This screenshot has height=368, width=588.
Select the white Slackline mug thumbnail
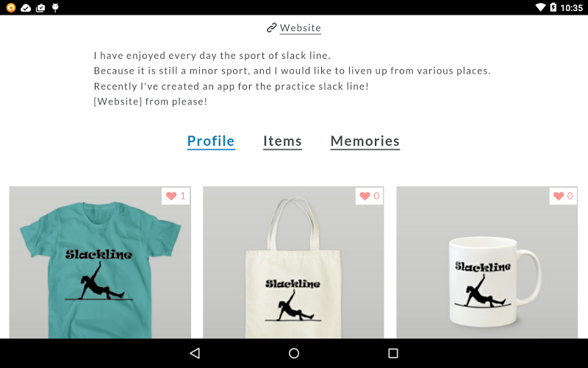coord(487,263)
